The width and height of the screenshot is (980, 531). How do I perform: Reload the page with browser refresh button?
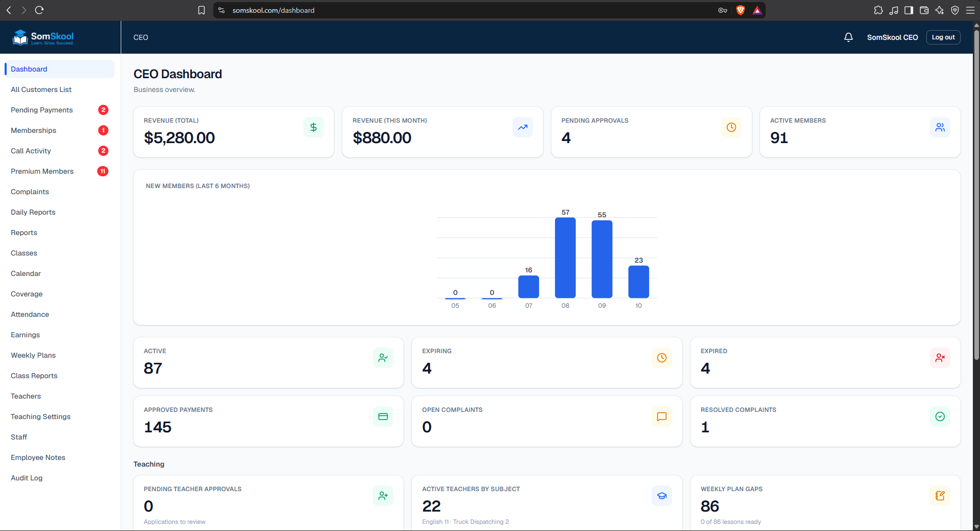39,10
